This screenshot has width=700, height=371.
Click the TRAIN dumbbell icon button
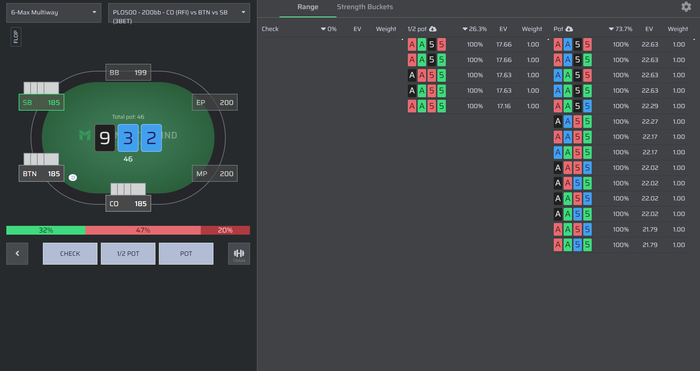[239, 254]
